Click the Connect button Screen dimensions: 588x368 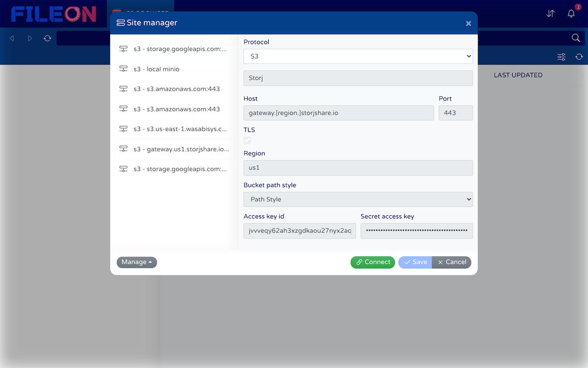point(373,262)
